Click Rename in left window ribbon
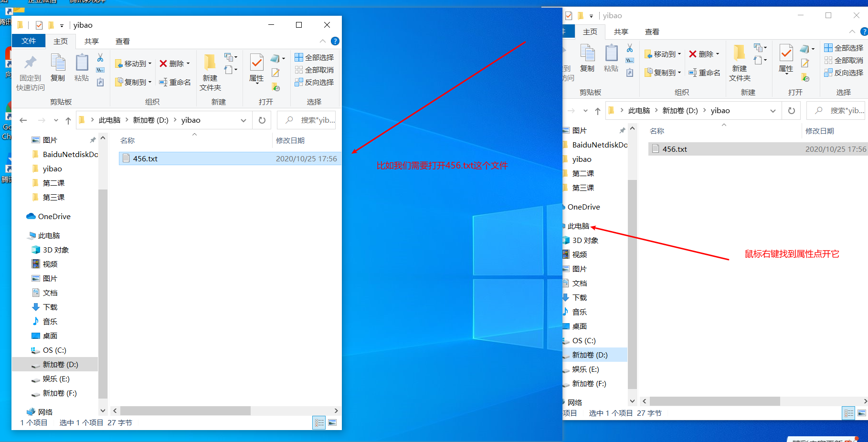The image size is (868, 442). click(x=175, y=82)
